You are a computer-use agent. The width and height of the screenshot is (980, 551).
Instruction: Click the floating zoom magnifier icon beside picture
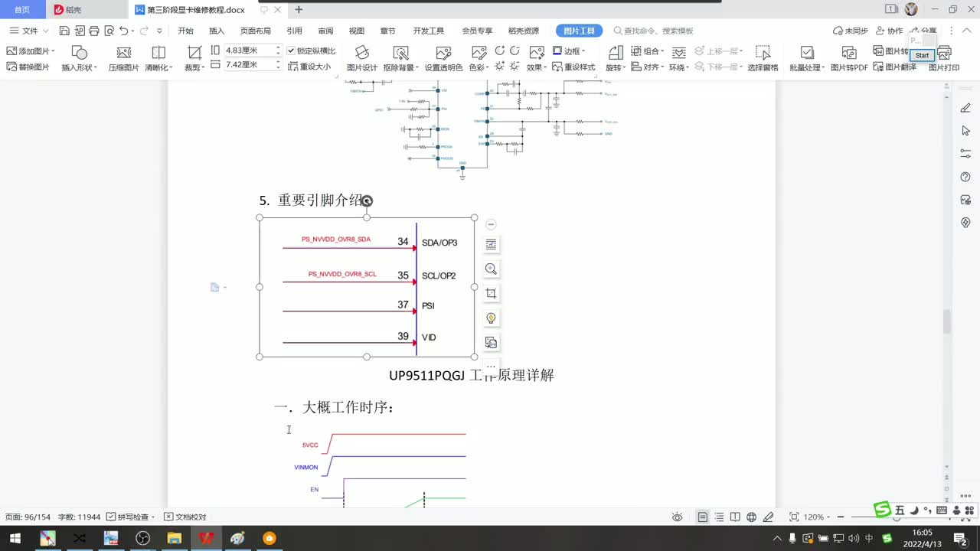tap(491, 269)
